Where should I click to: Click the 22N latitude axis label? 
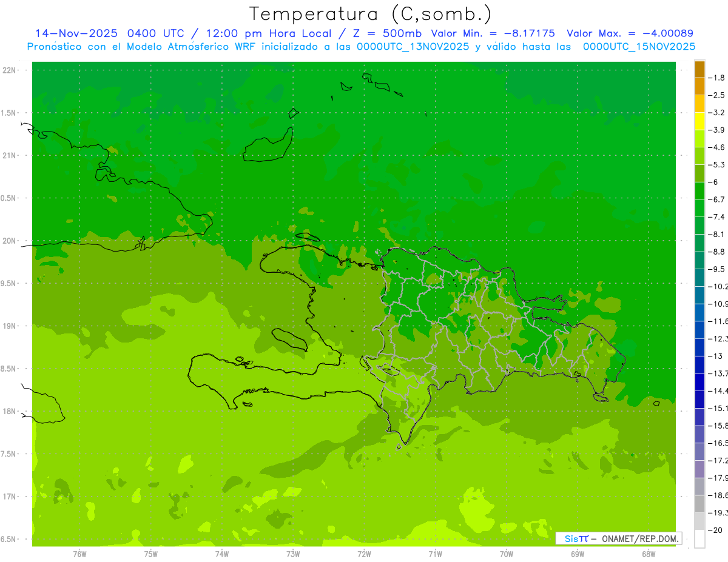(9, 70)
